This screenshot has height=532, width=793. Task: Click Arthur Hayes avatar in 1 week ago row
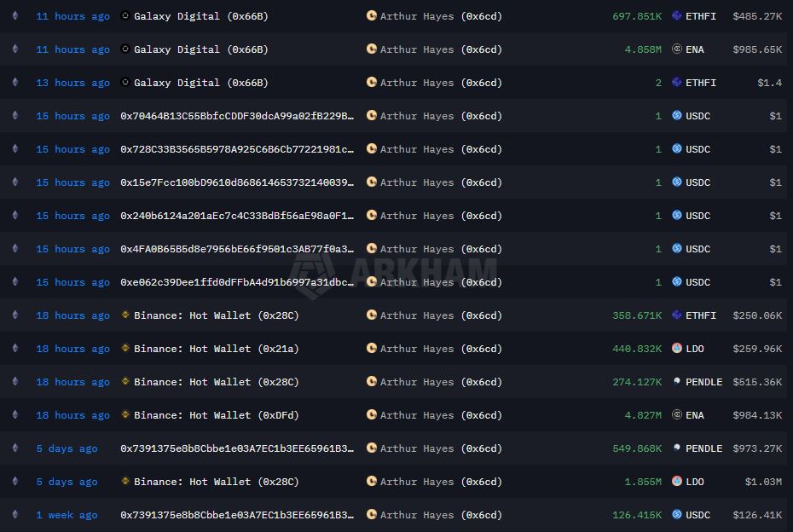(x=371, y=515)
